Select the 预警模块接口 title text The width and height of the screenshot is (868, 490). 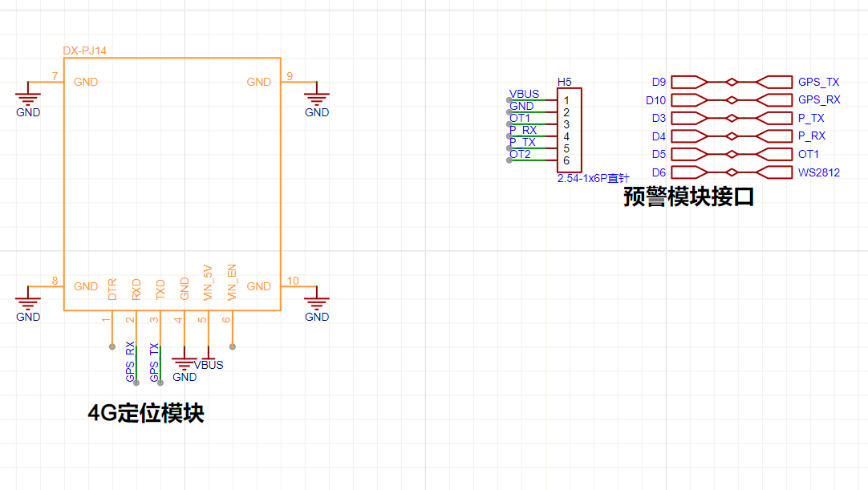[688, 196]
